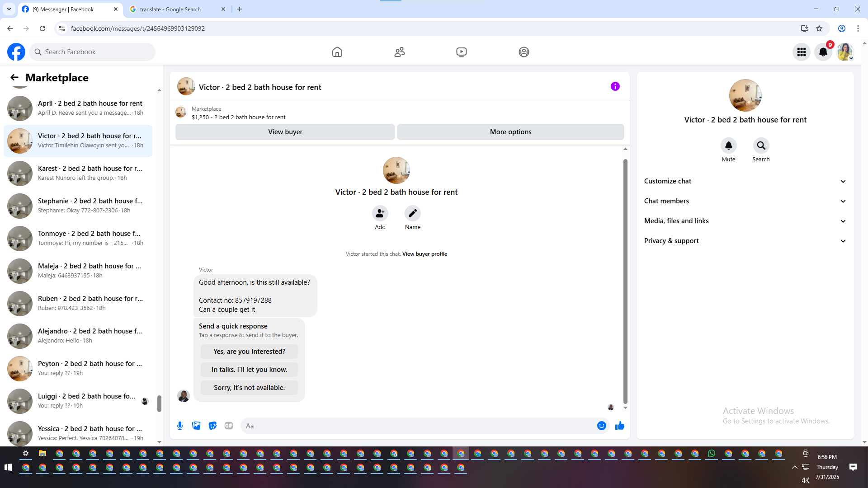Go to Facebook Home tab icon

tap(337, 52)
